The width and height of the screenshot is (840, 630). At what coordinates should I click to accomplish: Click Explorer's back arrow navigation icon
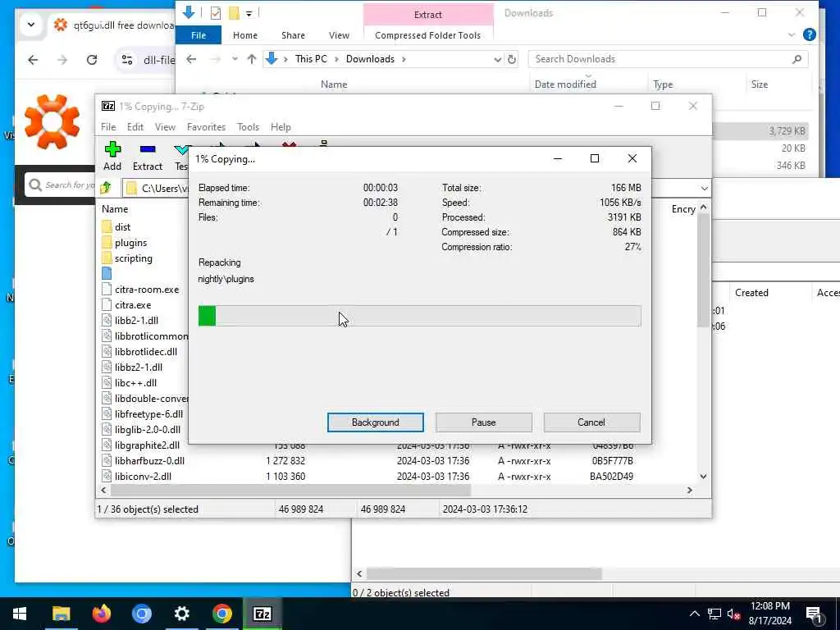(x=191, y=59)
